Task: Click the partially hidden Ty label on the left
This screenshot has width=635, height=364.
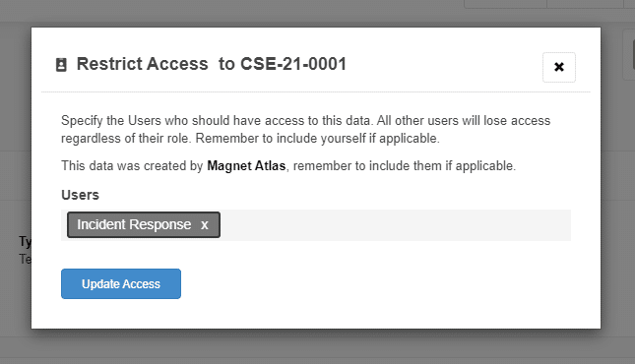Action: pos(26,242)
